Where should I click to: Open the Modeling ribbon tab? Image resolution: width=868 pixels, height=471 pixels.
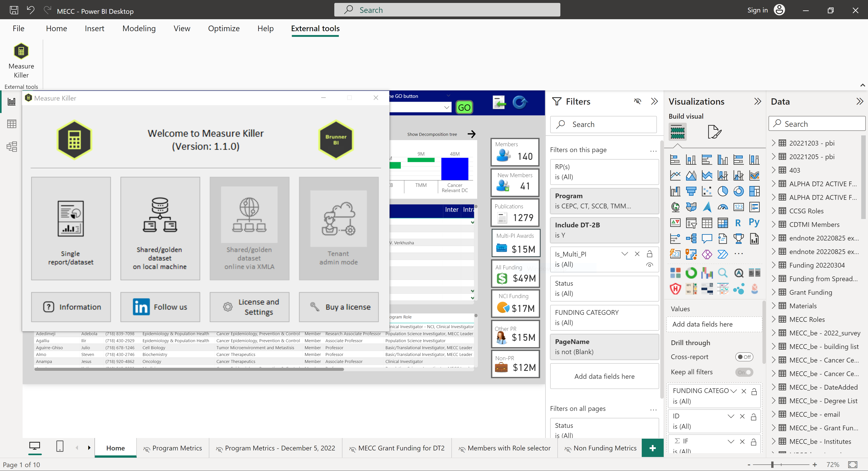point(139,28)
